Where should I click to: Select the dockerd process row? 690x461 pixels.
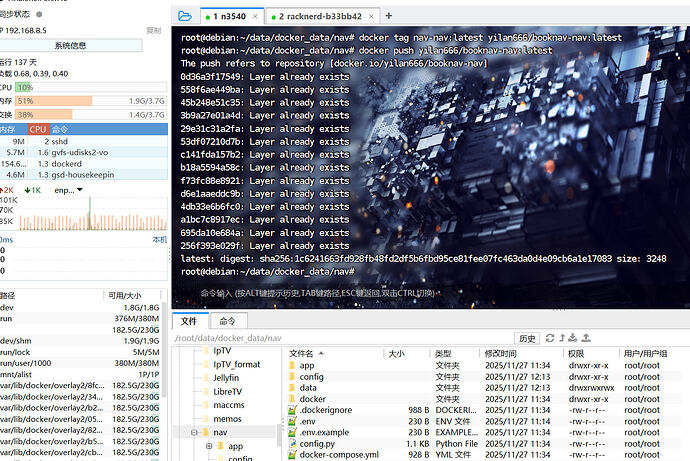click(84, 164)
